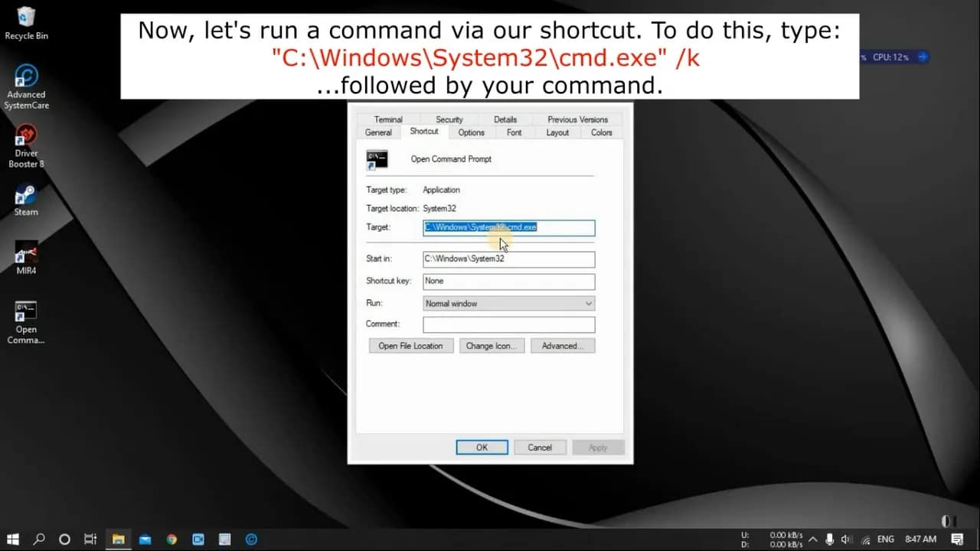This screenshot has width=980, height=551.
Task: Click the speaker icon in the system tray
Action: click(x=847, y=540)
